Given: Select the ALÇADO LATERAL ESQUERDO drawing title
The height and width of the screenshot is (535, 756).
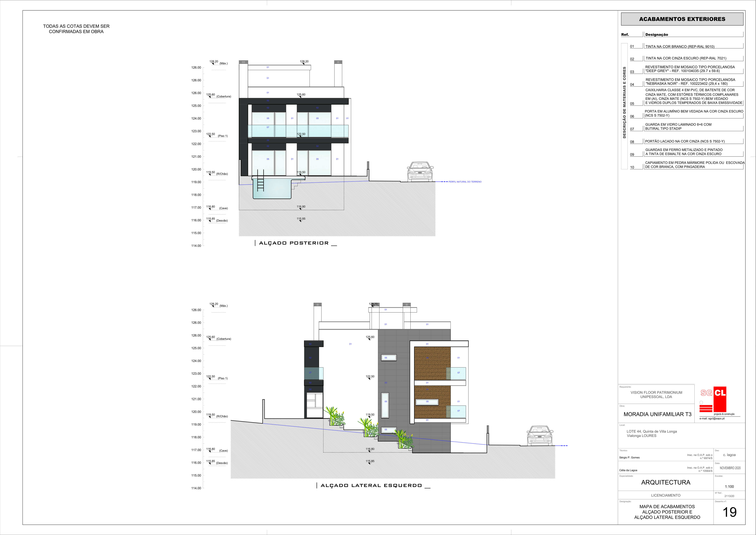Looking at the screenshot, I should (371, 486).
